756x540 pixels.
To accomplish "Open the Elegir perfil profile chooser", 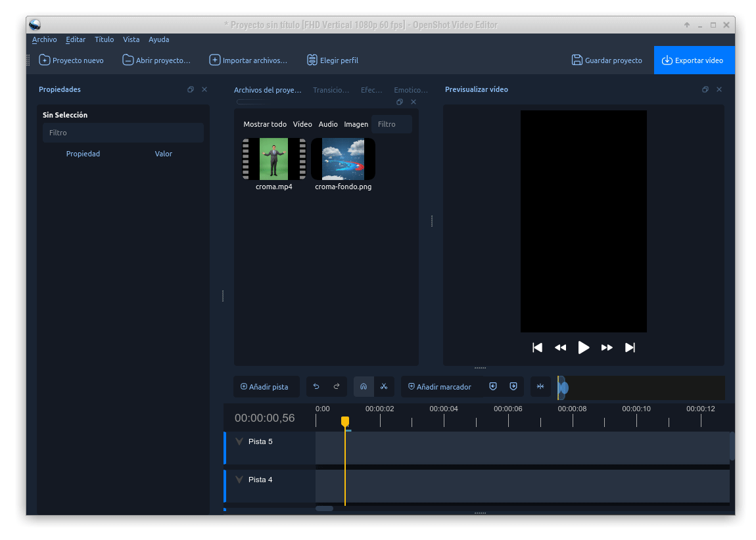I will click(333, 60).
